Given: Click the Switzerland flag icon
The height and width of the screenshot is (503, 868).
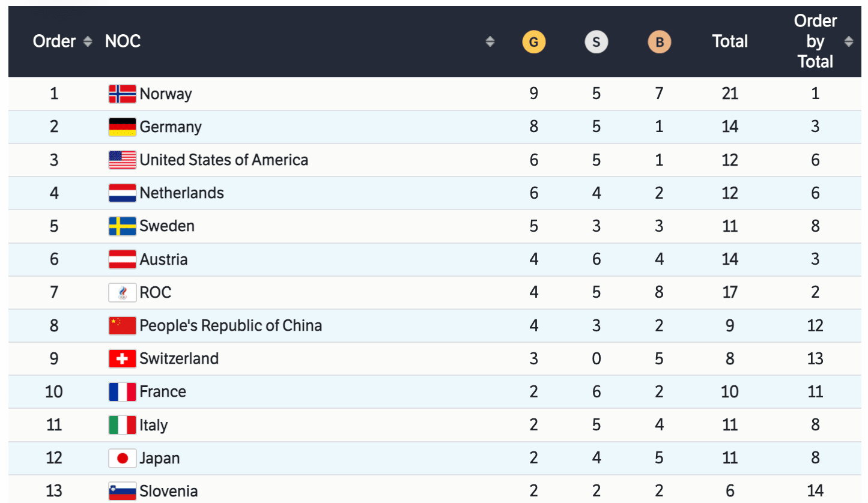Looking at the screenshot, I should coord(122,359).
